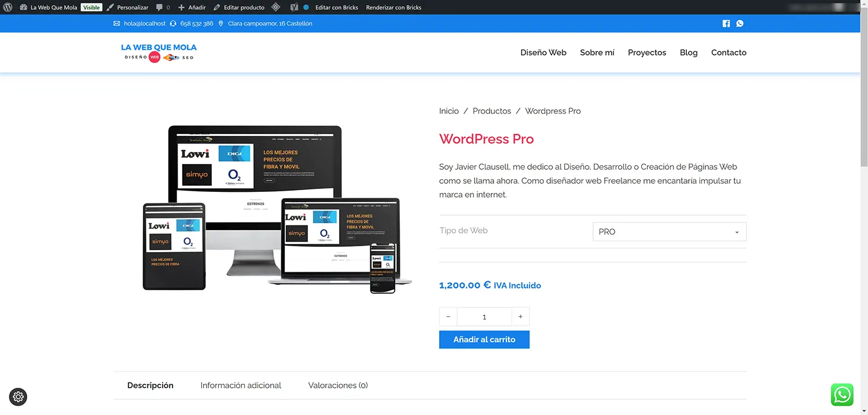The image size is (868, 415).
Task: Open comments bubble in admin bar
Action: click(163, 8)
